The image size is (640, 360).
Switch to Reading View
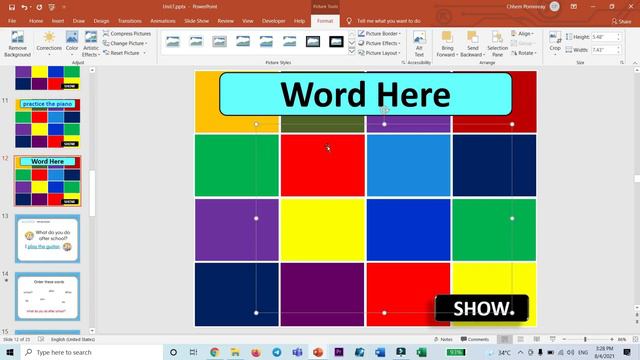pyautogui.click(x=536, y=339)
